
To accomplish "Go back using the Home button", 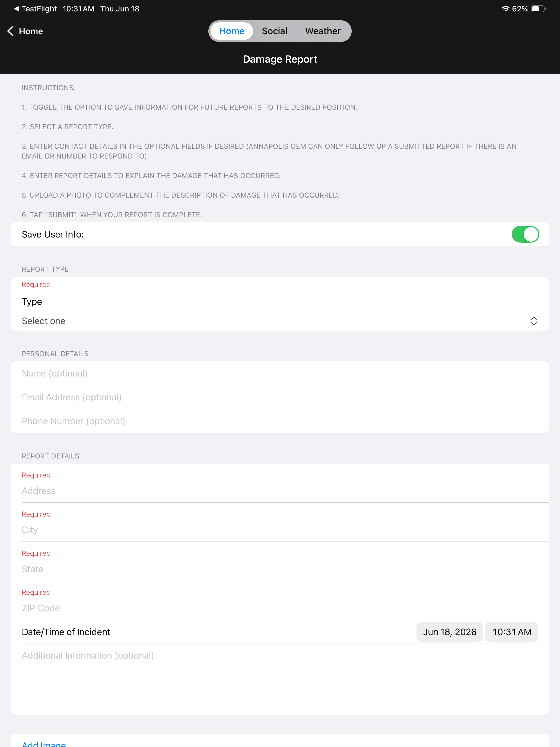I will (25, 31).
